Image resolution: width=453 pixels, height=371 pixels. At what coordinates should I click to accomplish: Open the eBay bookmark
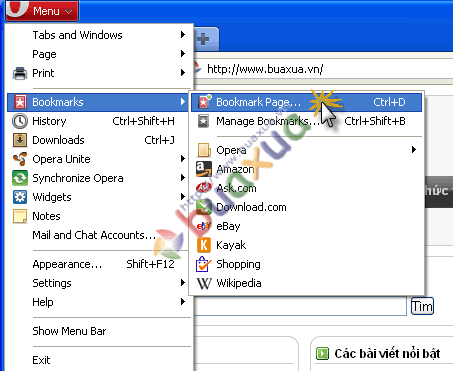click(x=306, y=226)
